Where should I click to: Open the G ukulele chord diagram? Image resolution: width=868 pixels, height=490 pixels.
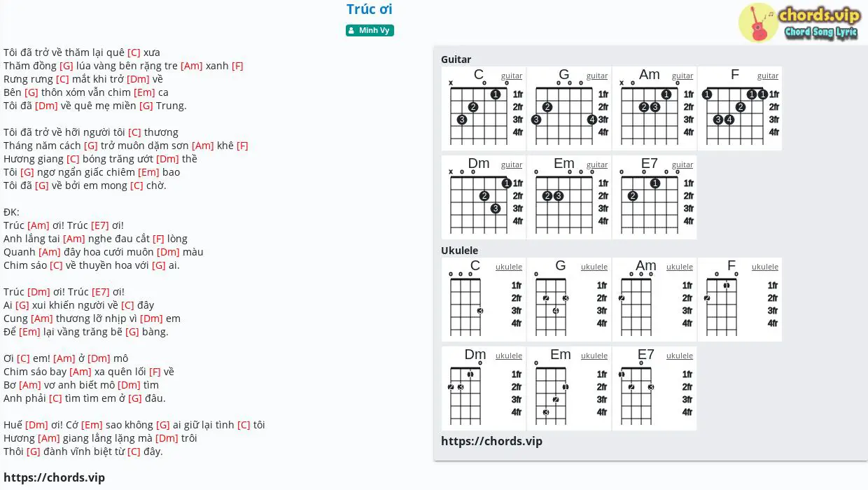(569, 300)
